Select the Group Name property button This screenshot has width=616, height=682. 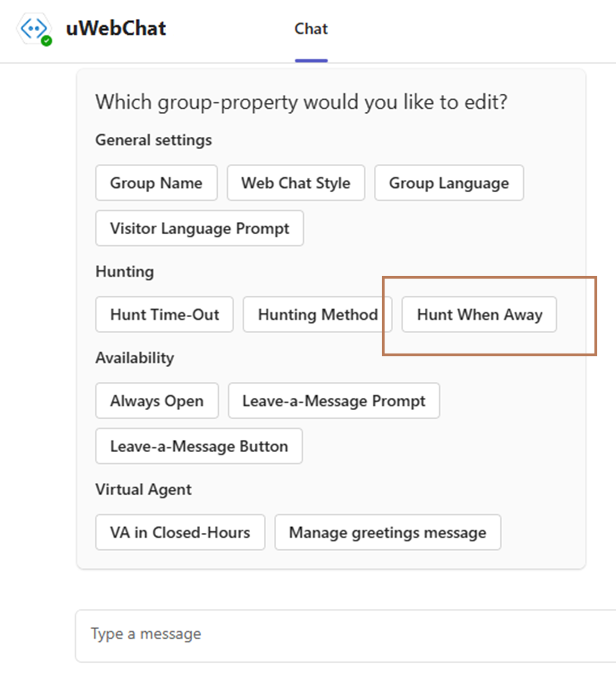[x=156, y=183]
